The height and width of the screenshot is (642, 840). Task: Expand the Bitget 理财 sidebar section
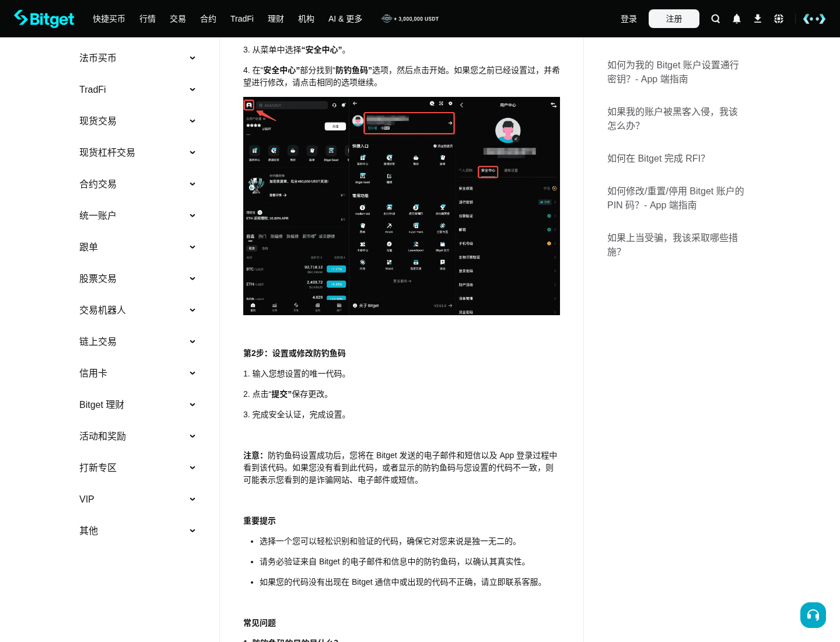(x=138, y=404)
